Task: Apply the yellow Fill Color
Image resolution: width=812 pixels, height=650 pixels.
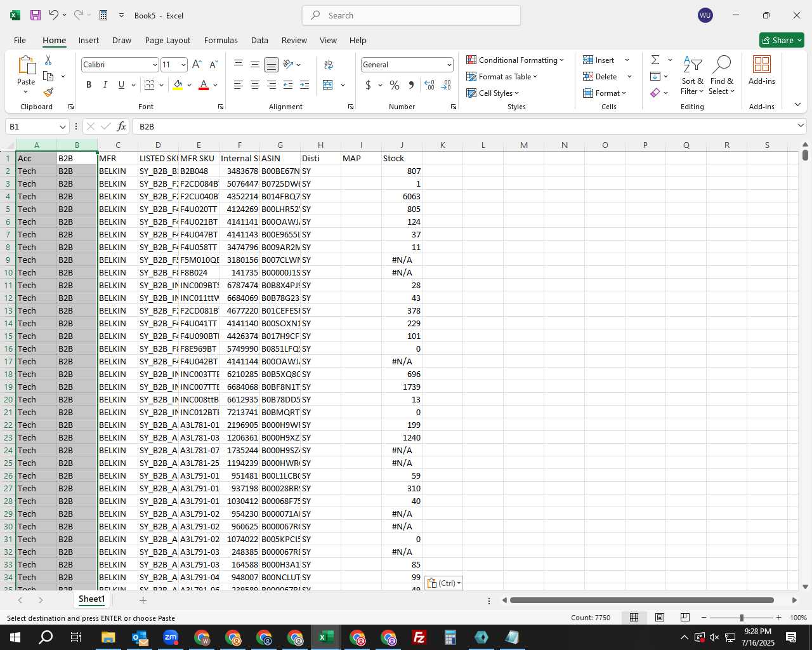Action: [178, 85]
